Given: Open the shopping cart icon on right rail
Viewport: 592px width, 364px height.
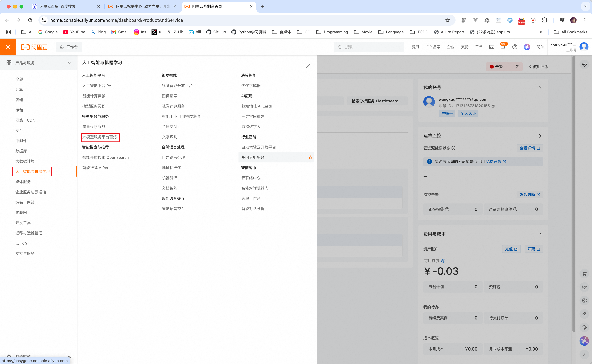Looking at the screenshot, I should (x=584, y=273).
